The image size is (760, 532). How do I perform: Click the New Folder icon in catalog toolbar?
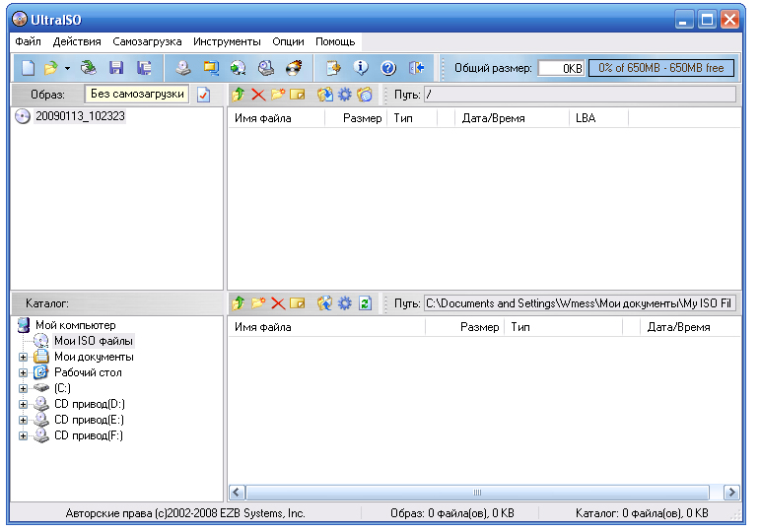coord(258,303)
